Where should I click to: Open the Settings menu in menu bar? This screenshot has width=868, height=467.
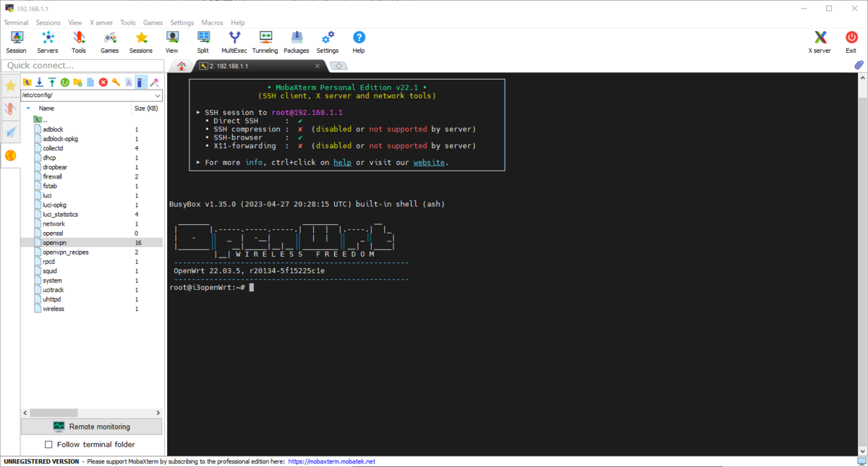pos(182,22)
